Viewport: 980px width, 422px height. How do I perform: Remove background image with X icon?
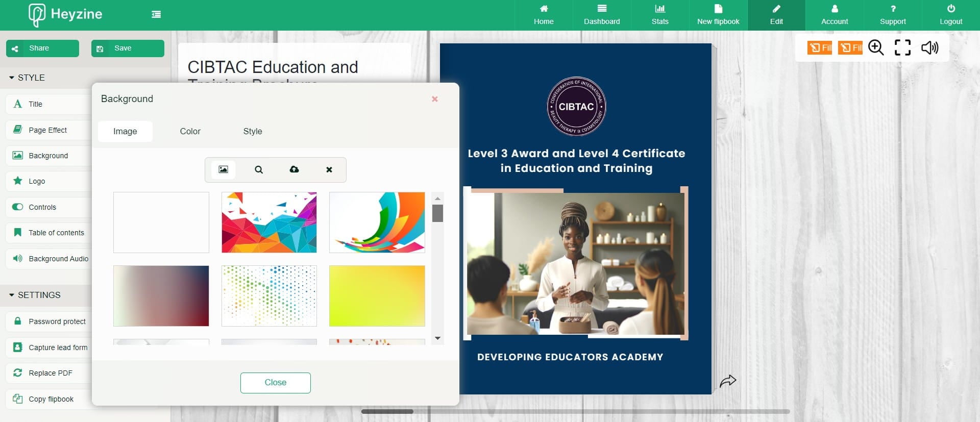click(329, 169)
